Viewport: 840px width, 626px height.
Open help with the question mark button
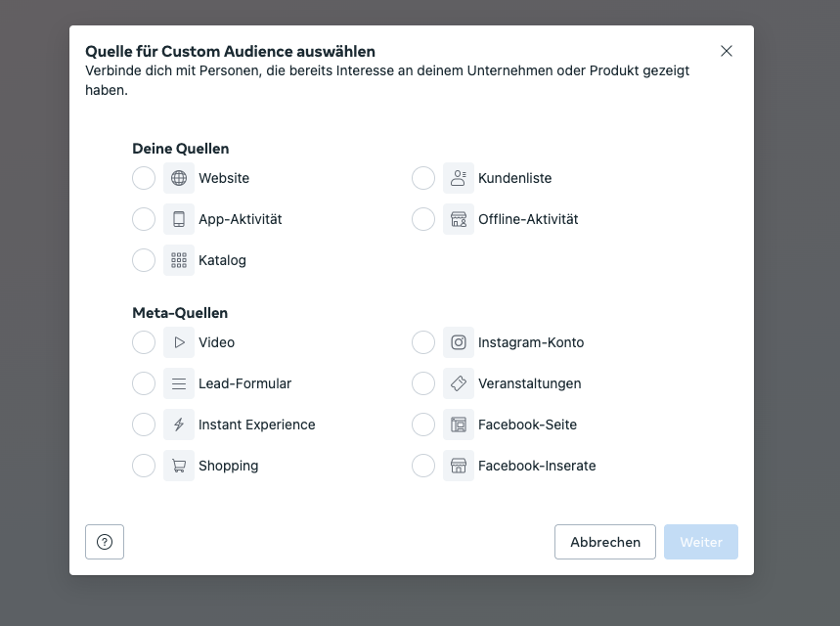pyautogui.click(x=105, y=542)
